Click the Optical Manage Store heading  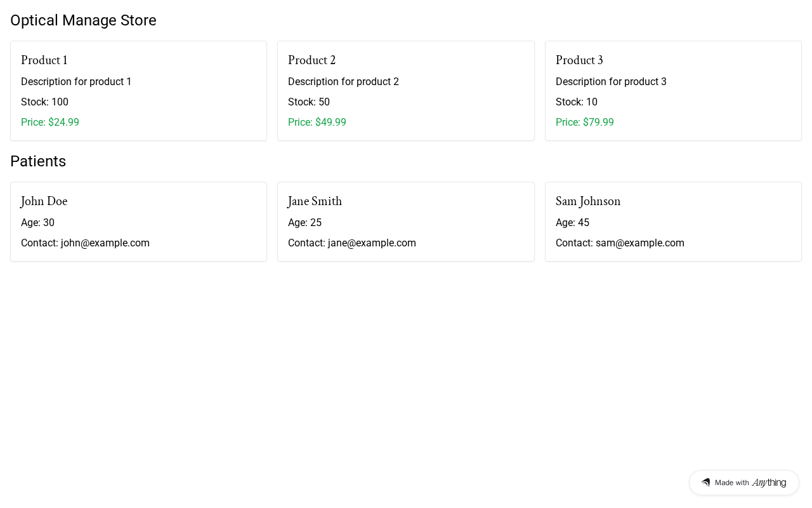click(83, 20)
